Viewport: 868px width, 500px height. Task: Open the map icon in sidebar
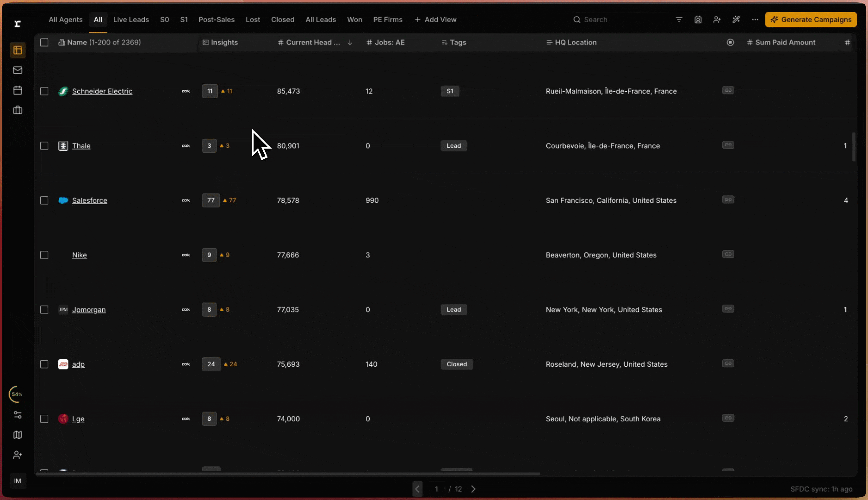(x=18, y=435)
